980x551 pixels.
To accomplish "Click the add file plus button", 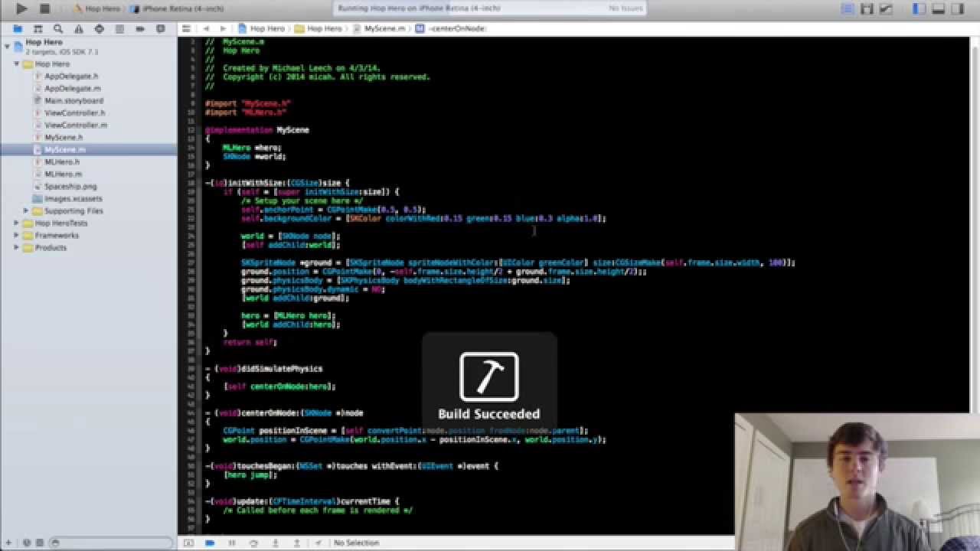I will click(8, 543).
